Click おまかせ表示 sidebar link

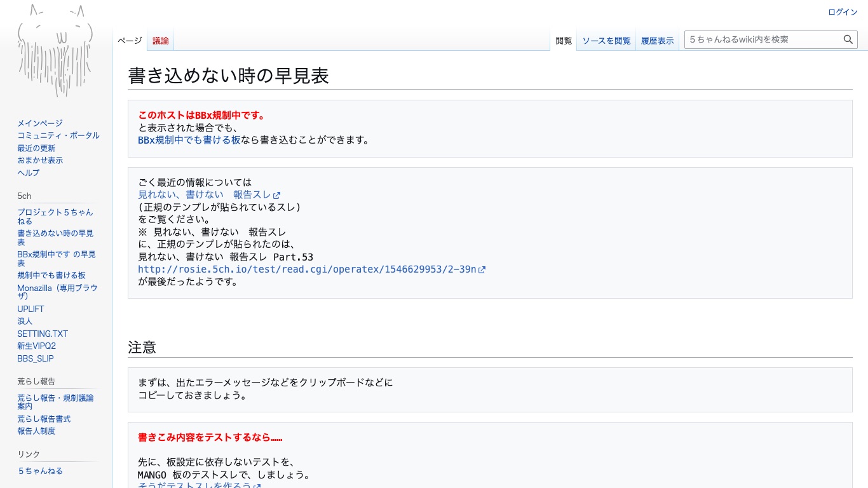[x=40, y=160]
